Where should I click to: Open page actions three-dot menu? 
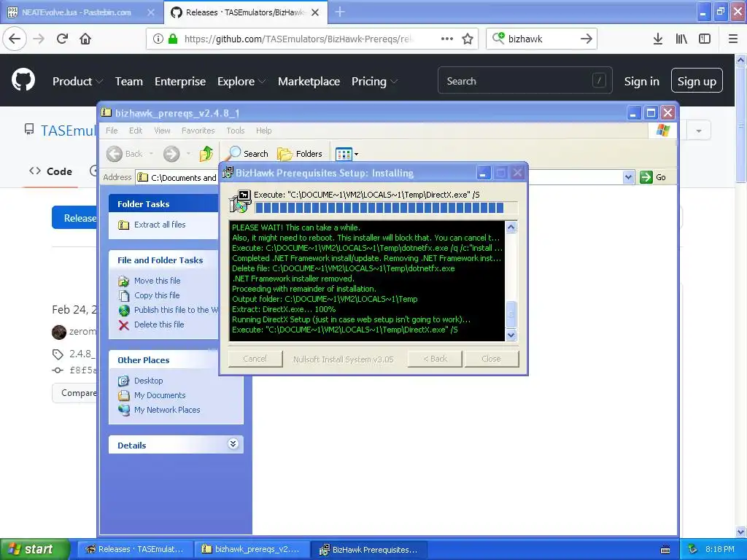(447, 39)
